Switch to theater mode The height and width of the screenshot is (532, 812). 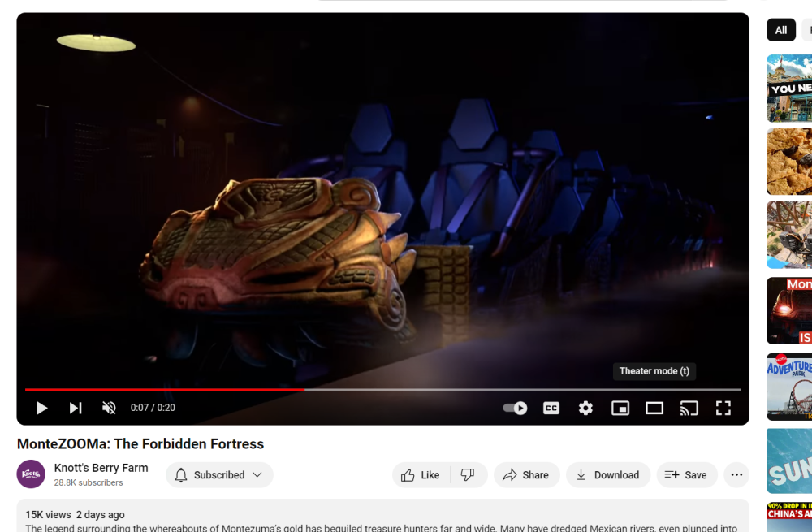click(654, 408)
